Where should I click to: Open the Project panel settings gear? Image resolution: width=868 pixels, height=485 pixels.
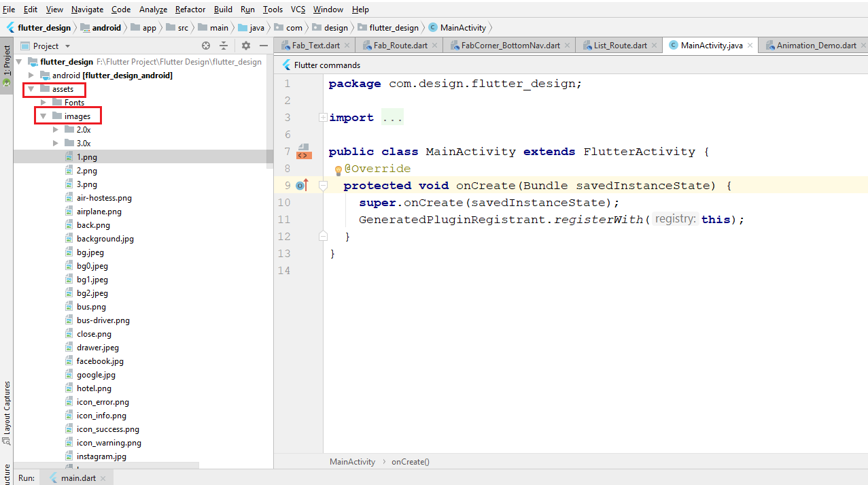point(246,46)
